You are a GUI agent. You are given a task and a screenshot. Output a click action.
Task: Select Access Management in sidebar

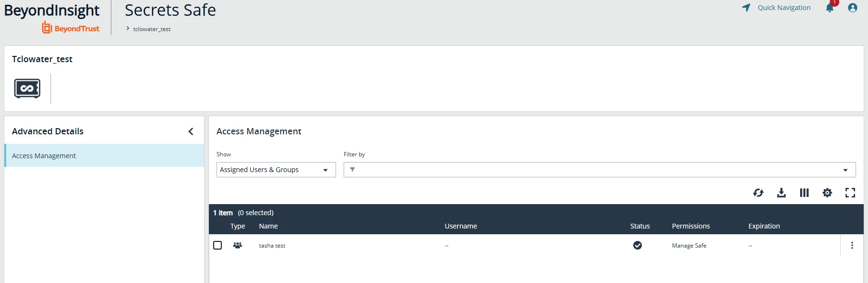pyautogui.click(x=104, y=156)
